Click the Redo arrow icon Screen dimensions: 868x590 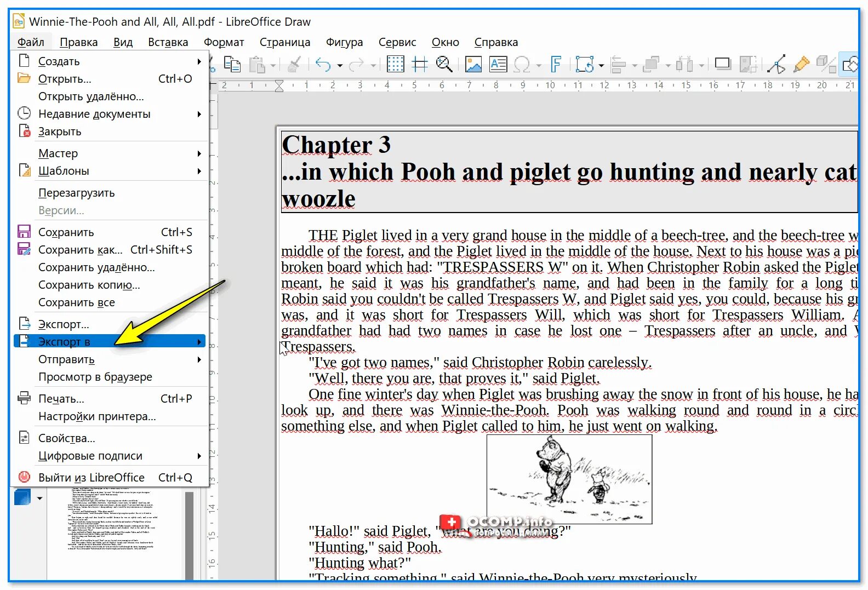(x=356, y=65)
